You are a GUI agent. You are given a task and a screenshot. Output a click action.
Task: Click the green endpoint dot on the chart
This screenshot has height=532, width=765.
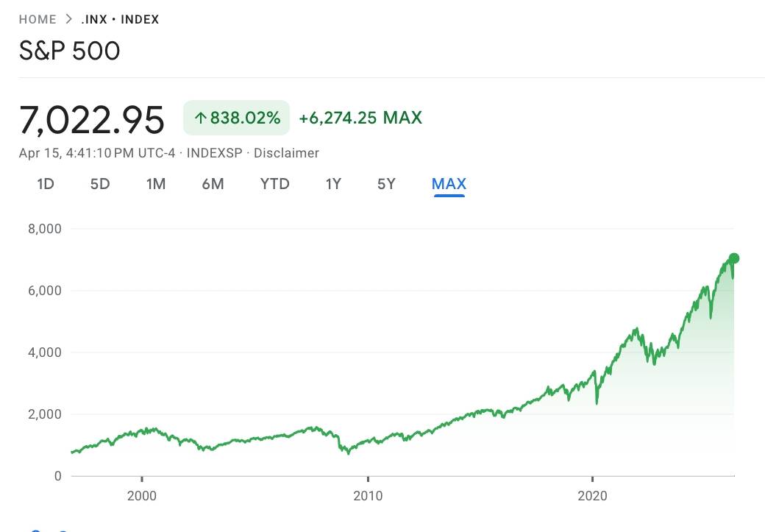click(733, 258)
